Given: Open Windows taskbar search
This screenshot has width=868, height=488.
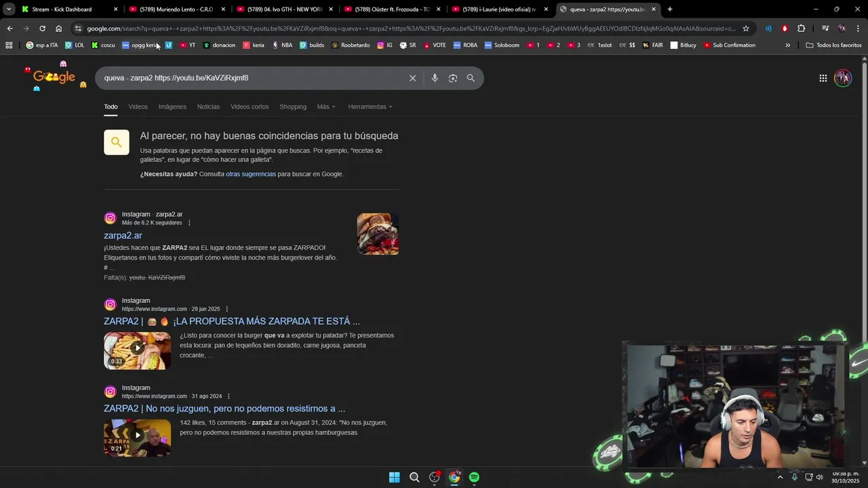Looking at the screenshot, I should point(414,477).
